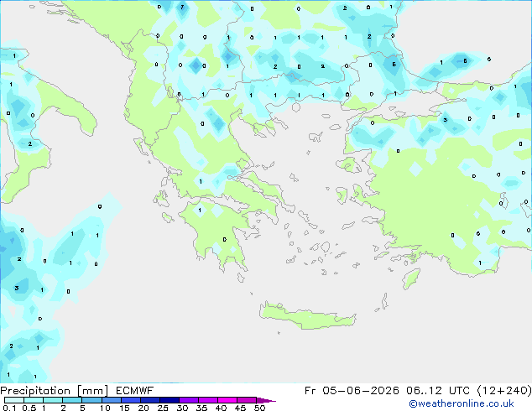
Task: Click the legend label "10"
Action: coord(105,408)
